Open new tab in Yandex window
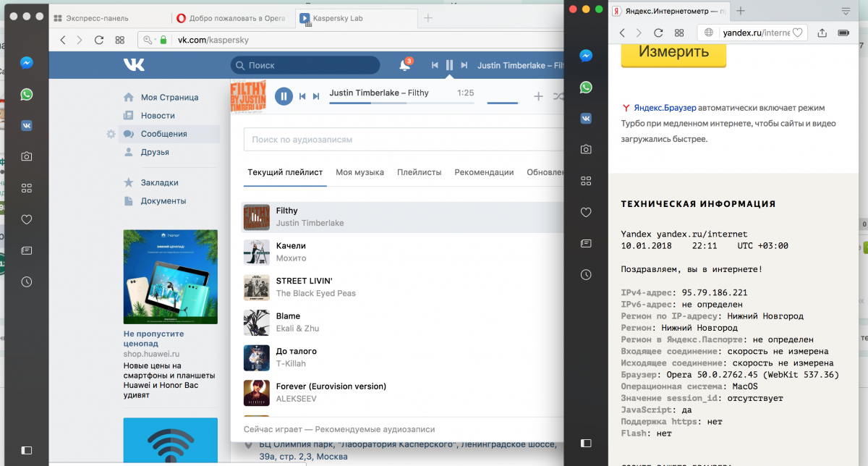This screenshot has width=868, height=466. point(741,11)
